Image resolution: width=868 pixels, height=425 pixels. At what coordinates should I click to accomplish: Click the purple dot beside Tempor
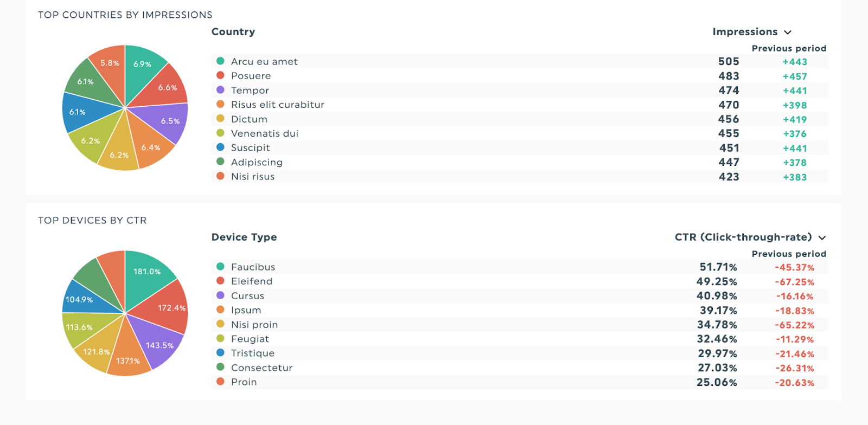click(220, 90)
